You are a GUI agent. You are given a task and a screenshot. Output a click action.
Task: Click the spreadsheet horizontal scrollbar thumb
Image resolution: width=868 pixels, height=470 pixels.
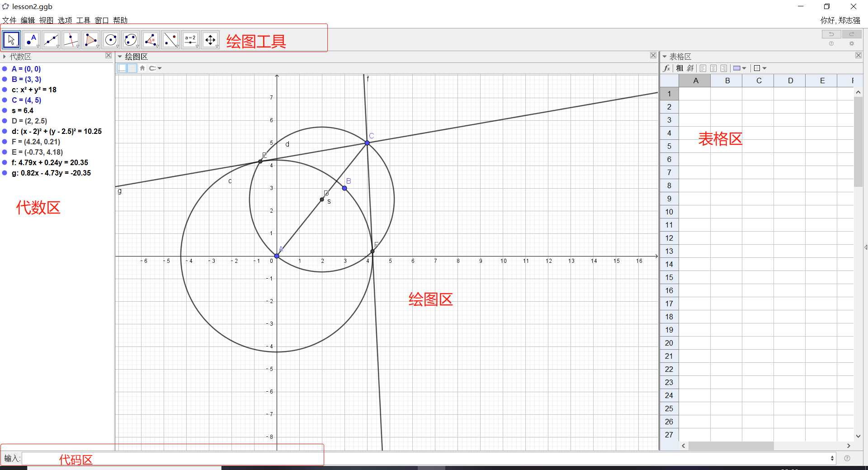(x=731, y=446)
